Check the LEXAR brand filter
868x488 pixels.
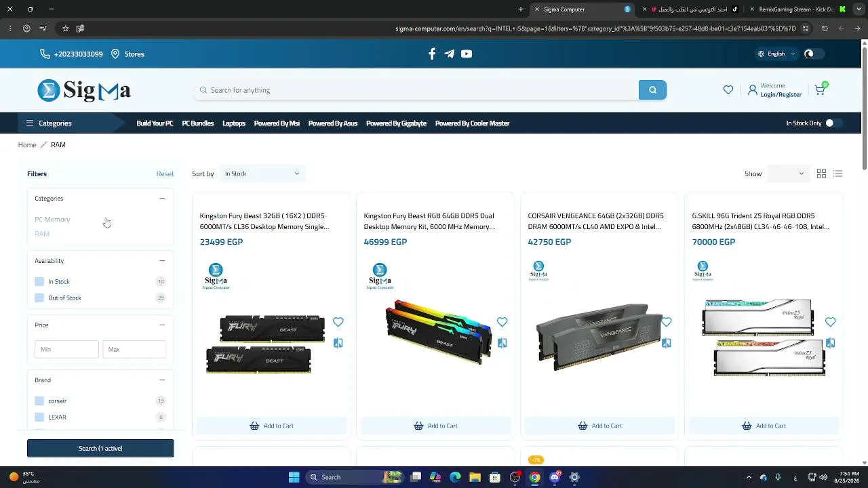click(x=39, y=418)
